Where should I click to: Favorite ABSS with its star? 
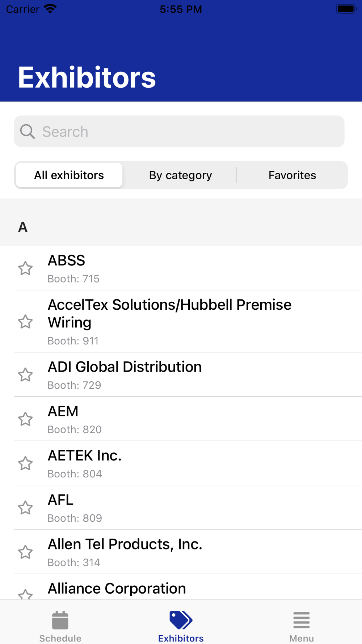point(25,268)
